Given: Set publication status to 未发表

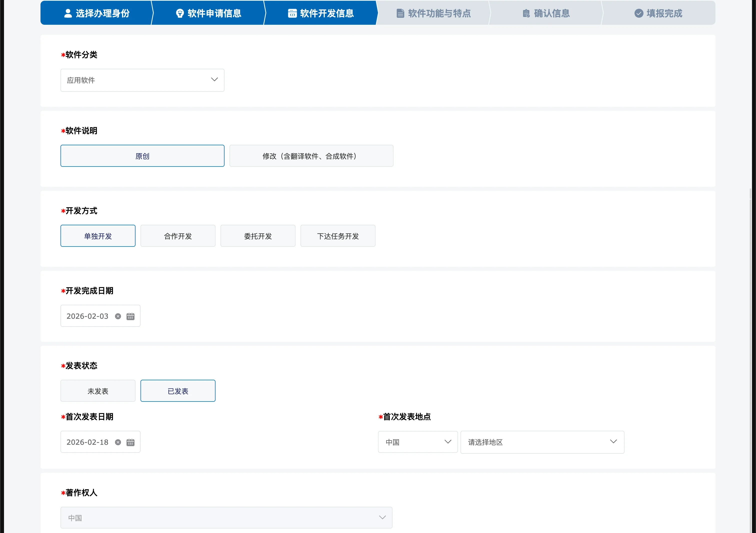Looking at the screenshot, I should coord(98,391).
